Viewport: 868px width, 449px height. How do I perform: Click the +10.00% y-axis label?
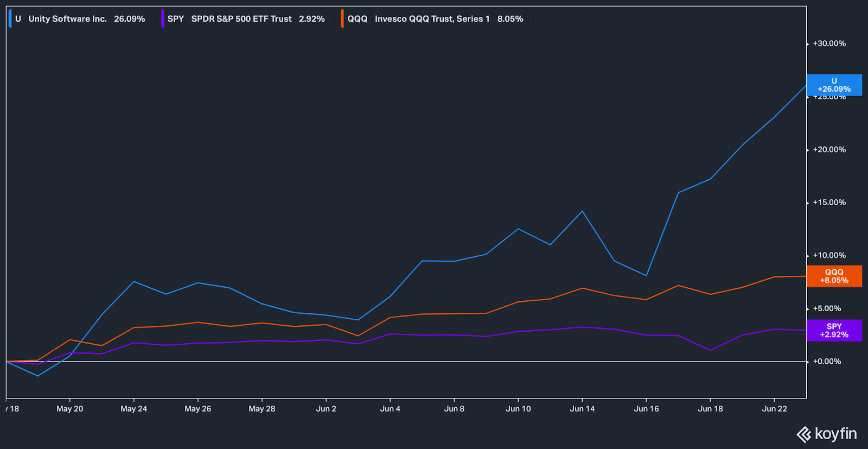pyautogui.click(x=829, y=255)
